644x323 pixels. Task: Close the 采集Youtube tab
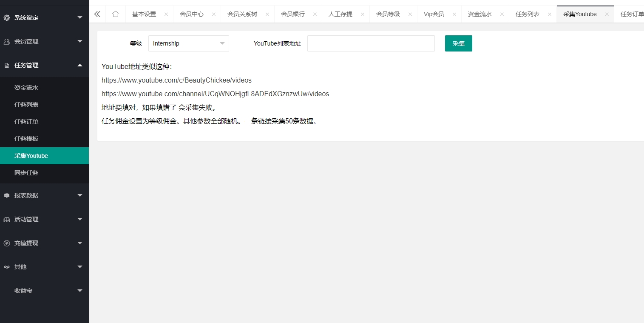[607, 14]
